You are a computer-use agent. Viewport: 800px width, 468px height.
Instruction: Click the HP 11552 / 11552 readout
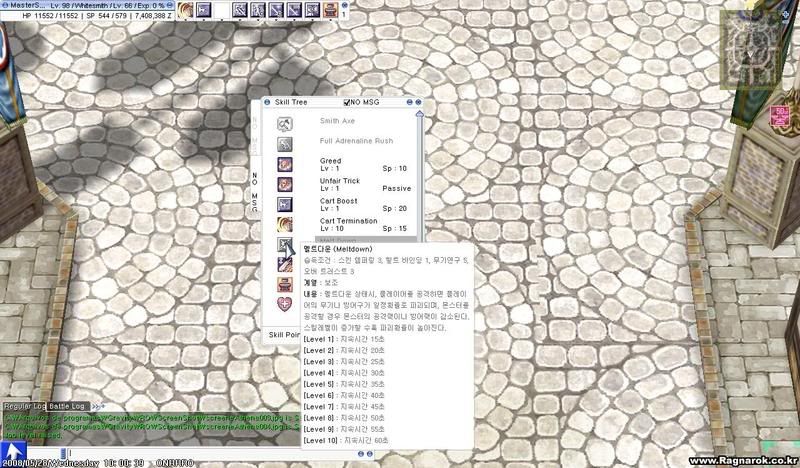[x=50, y=16]
